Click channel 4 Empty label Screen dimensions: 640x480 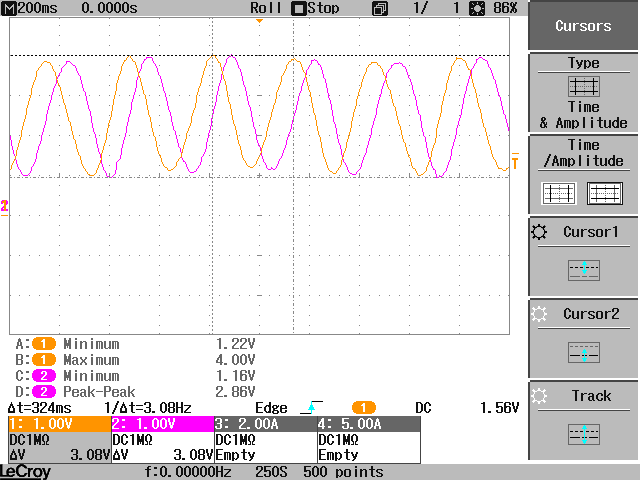pos(338,455)
